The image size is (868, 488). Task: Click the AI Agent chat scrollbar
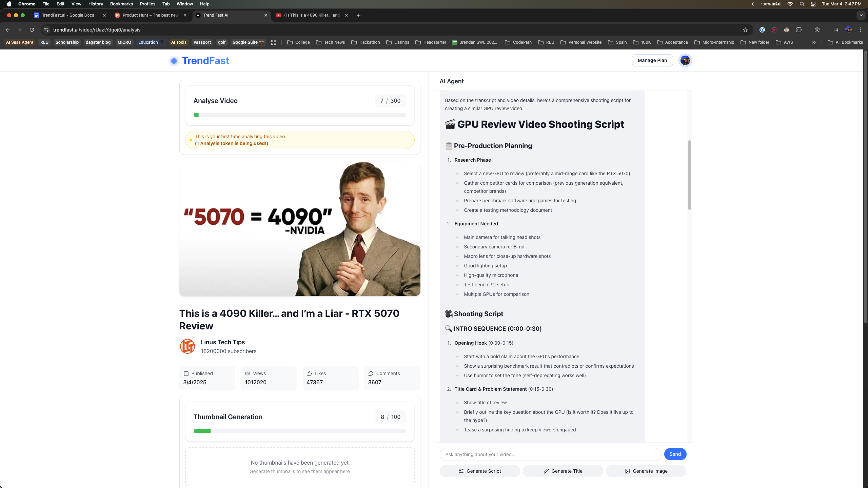pos(689,175)
